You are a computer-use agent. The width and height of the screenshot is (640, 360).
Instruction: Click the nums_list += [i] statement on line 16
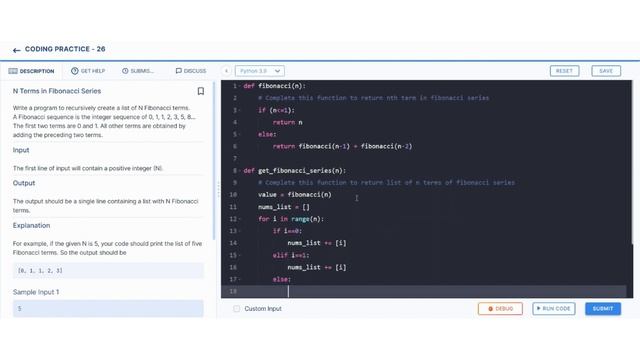pyautogui.click(x=317, y=267)
